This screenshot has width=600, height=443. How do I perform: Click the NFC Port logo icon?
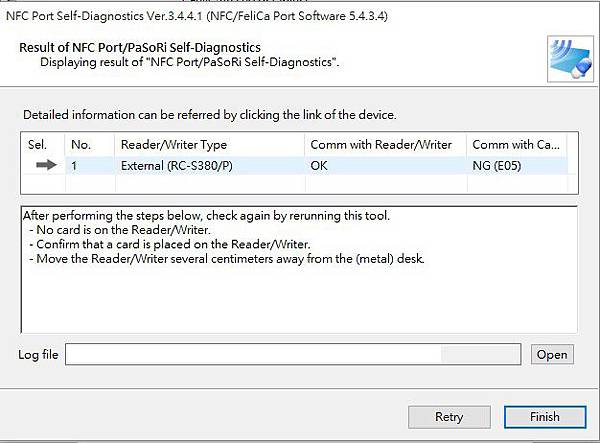(x=567, y=57)
